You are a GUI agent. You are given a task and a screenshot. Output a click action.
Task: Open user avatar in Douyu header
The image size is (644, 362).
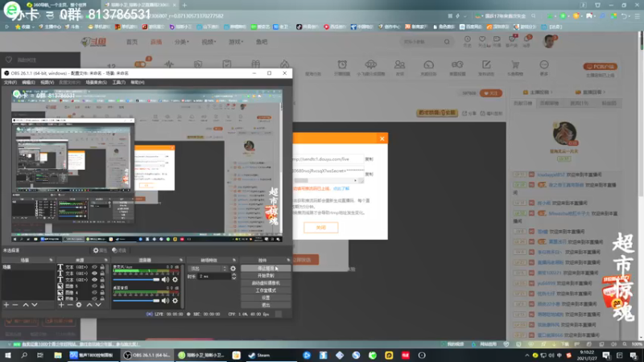[x=549, y=41]
